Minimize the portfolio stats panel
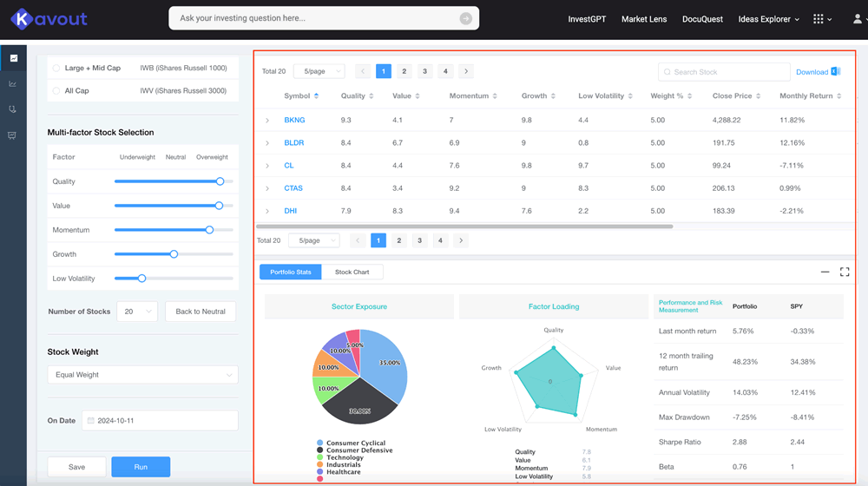The image size is (868, 486). (825, 273)
